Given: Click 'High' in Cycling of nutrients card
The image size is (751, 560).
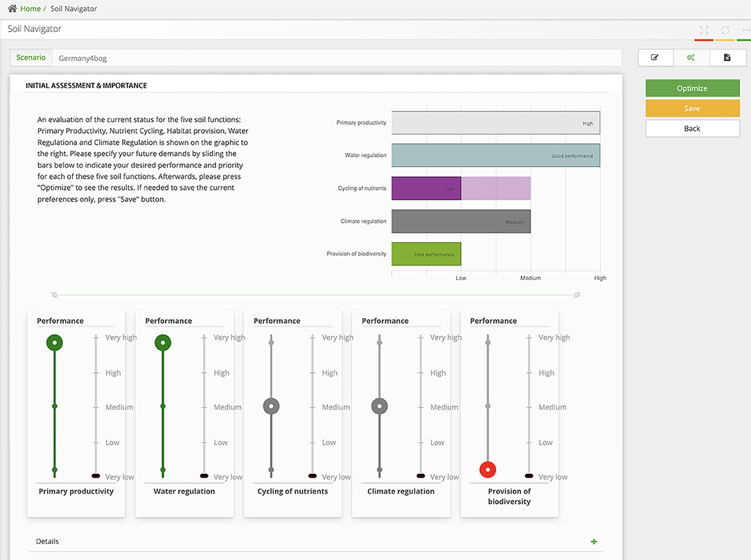Looking at the screenshot, I should pos(330,373).
